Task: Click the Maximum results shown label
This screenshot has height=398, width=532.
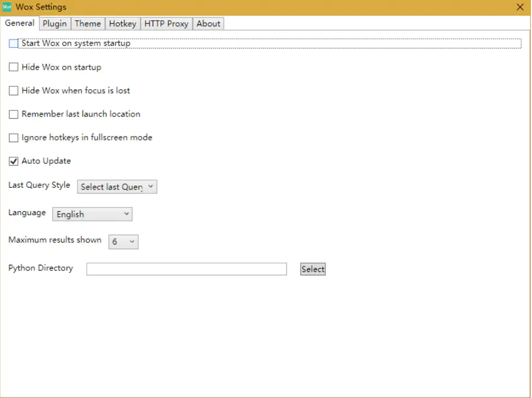Action: coord(55,240)
